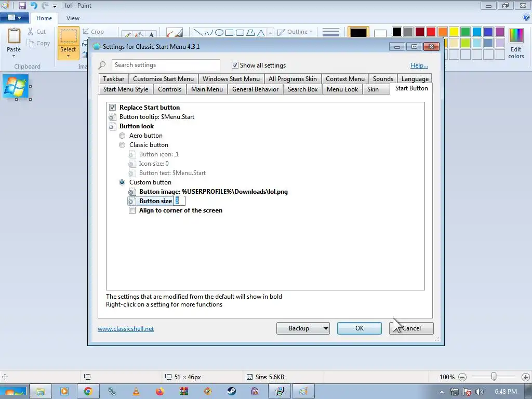This screenshot has width=532, height=399.
Task: Open Google Chrome from the taskbar
Action: tap(88, 392)
